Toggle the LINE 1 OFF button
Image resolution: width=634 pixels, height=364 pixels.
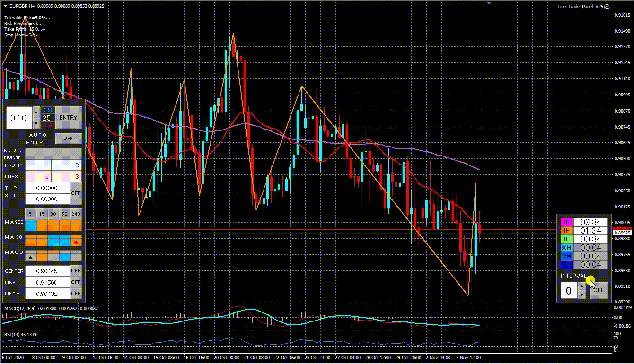coord(76,282)
